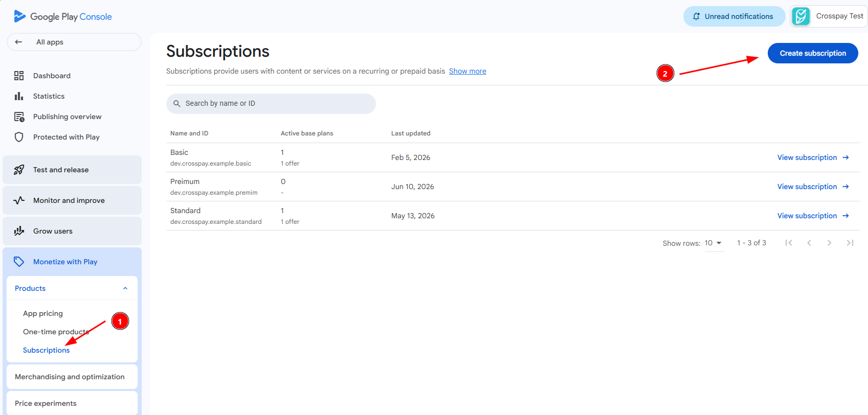View subscription for Standard
Screen dimensions: 868x415
point(813,216)
